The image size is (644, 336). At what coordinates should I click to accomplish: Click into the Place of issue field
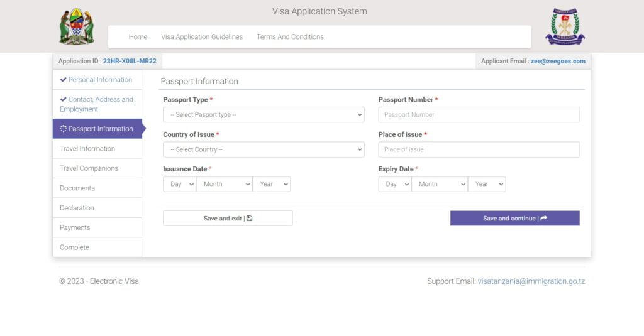[x=479, y=149]
